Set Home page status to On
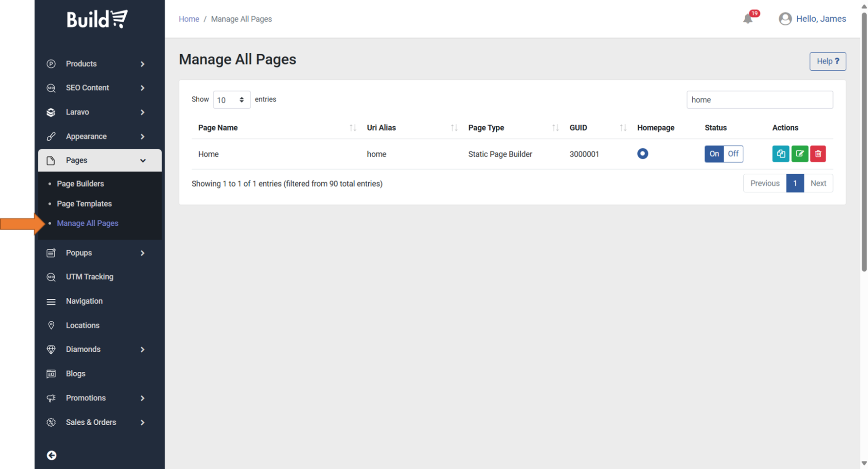The height and width of the screenshot is (469, 868). (x=714, y=154)
